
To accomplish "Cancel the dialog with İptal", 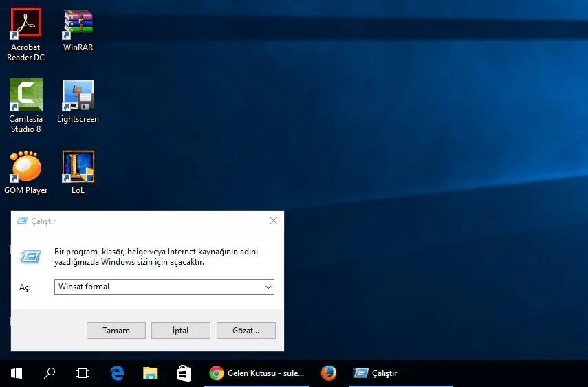I will coord(180,331).
